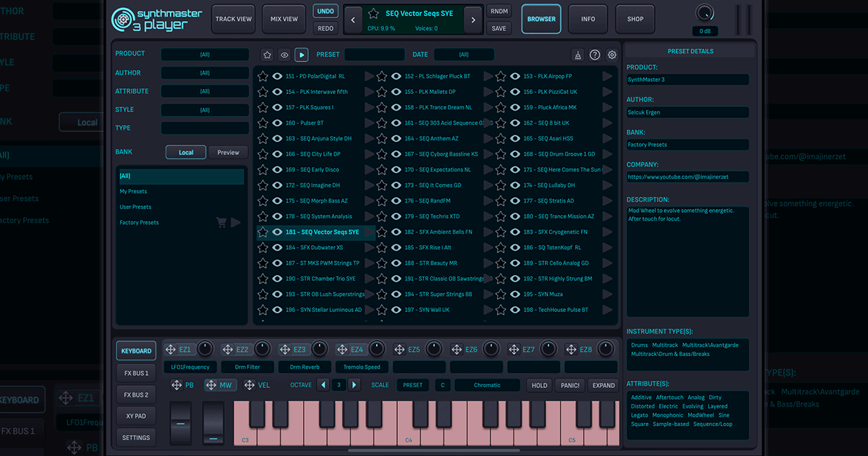868x456 pixels.
Task: Click the VEL crosshair icon
Action: coord(249,385)
